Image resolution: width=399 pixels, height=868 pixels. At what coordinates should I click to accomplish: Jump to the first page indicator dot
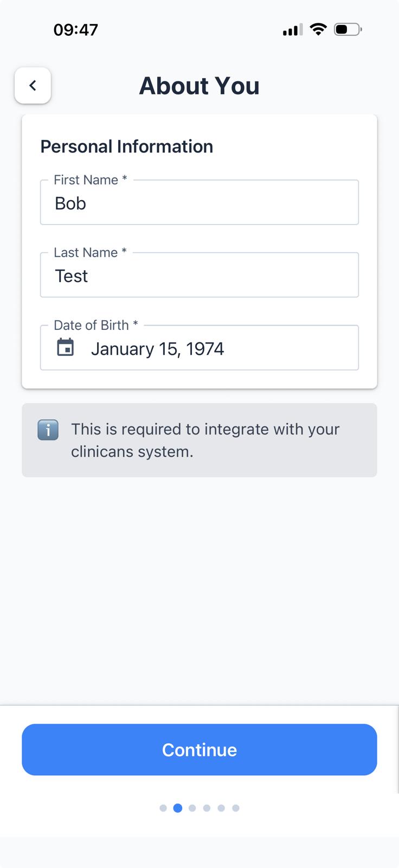163,808
